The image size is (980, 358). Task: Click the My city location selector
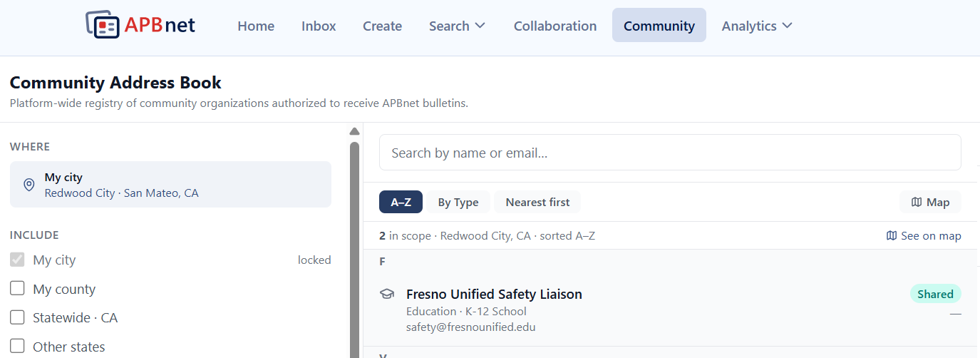[170, 185]
